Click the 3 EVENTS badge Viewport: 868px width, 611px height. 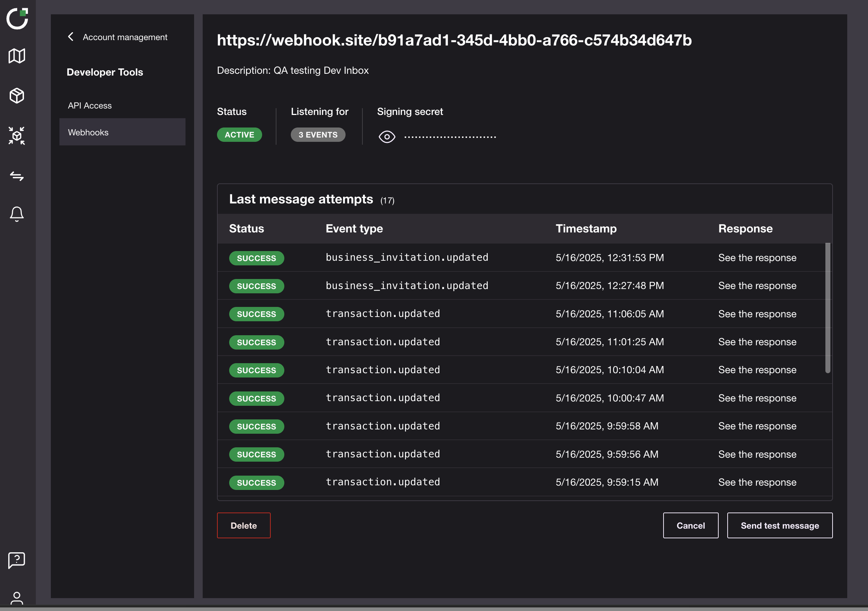[x=318, y=135]
